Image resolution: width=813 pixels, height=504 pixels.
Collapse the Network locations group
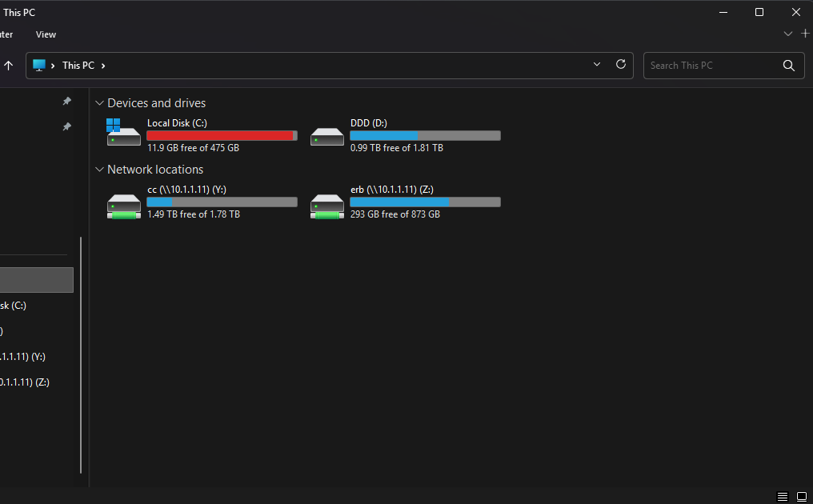tap(100, 170)
